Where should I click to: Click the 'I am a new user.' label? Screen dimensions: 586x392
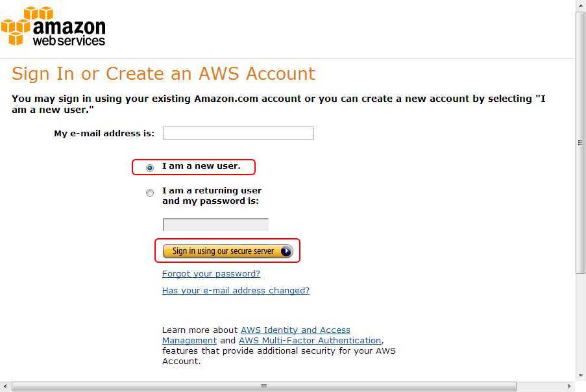201,166
